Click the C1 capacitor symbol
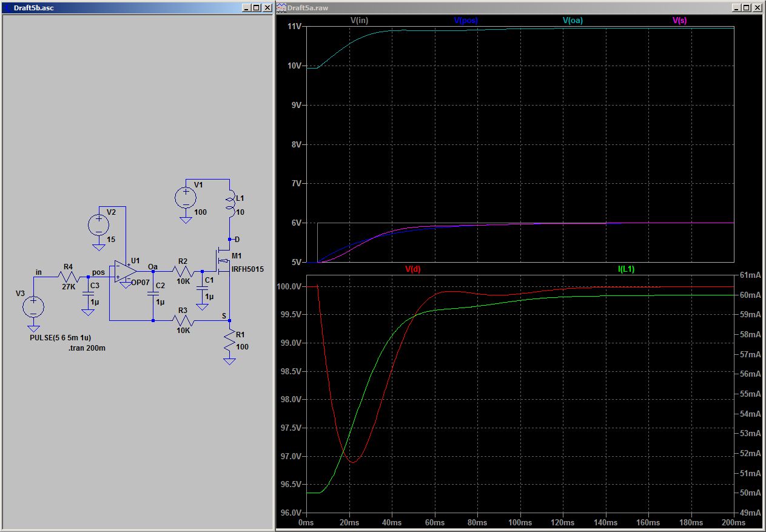 202,288
